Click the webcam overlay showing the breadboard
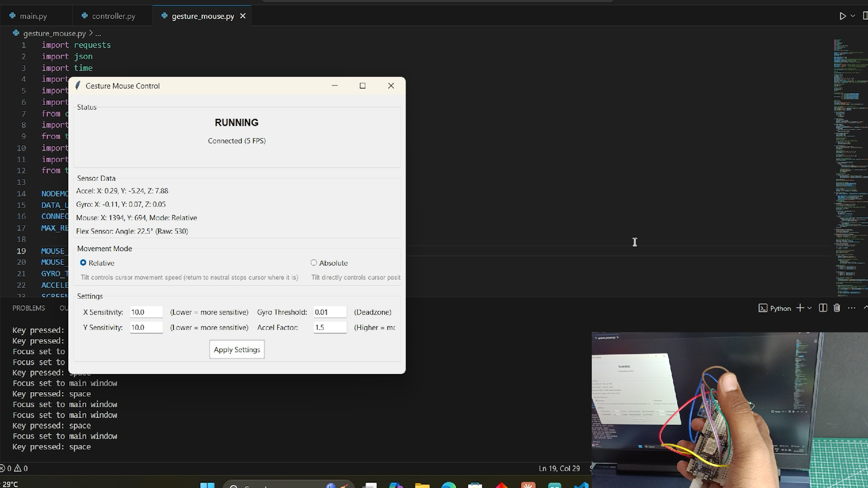Screen dimensions: 868x488 (730, 410)
